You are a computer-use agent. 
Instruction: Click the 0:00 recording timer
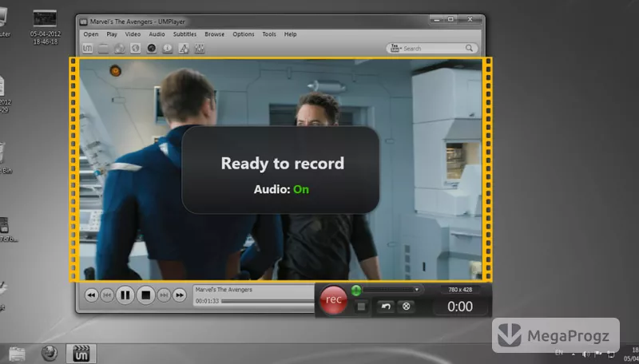[x=460, y=307]
